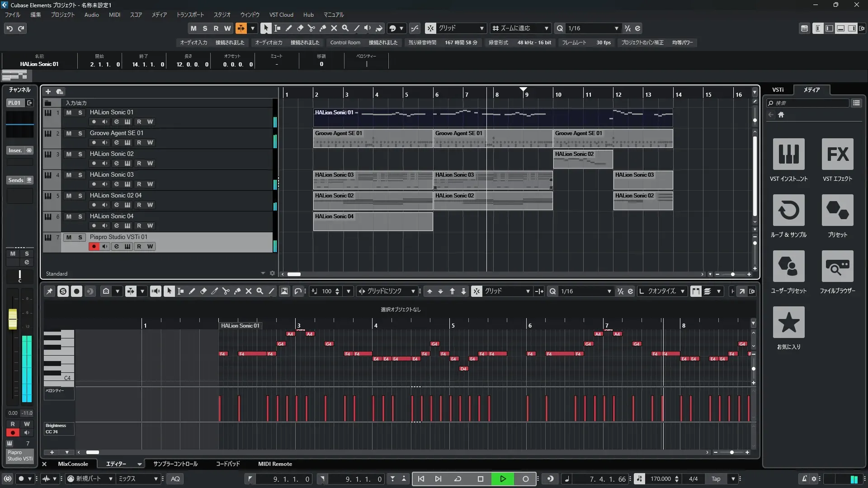Switch to the MixConsole tab
The width and height of the screenshot is (868, 488).
(x=73, y=464)
